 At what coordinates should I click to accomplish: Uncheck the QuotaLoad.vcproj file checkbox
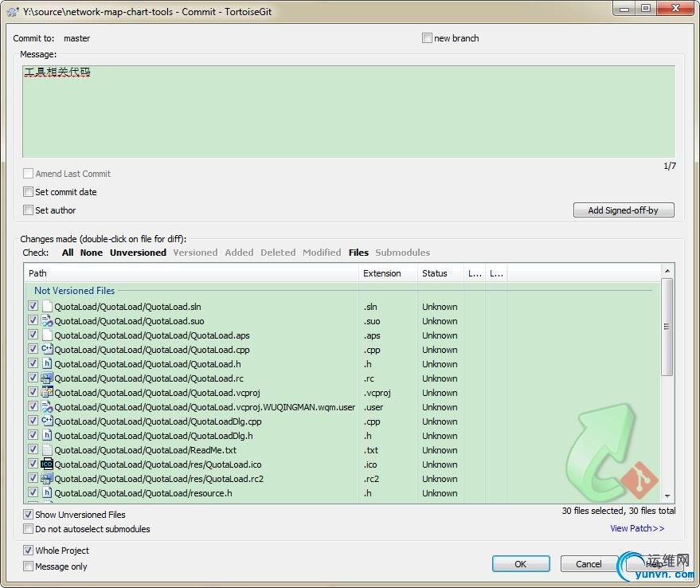point(33,392)
